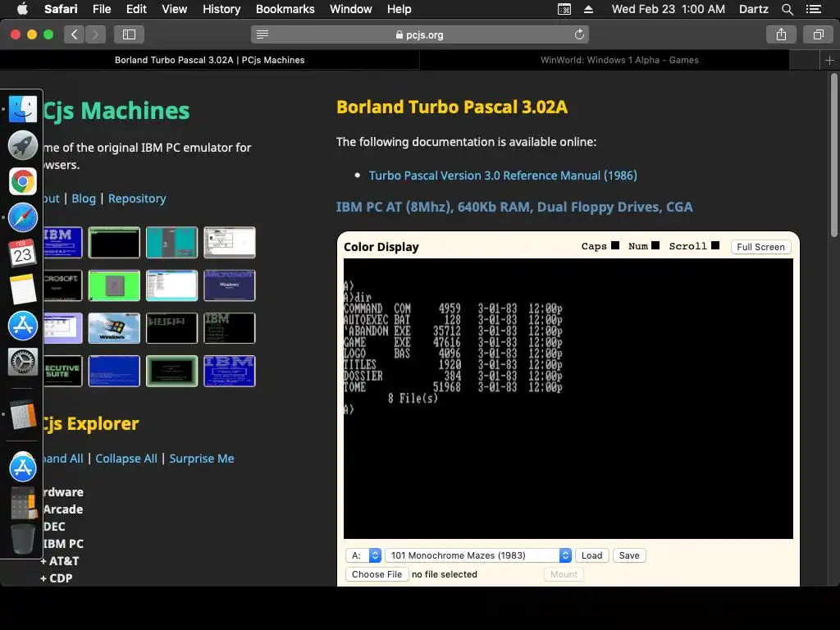
Task: Open the Executive Suite thumbnail
Action: point(62,371)
